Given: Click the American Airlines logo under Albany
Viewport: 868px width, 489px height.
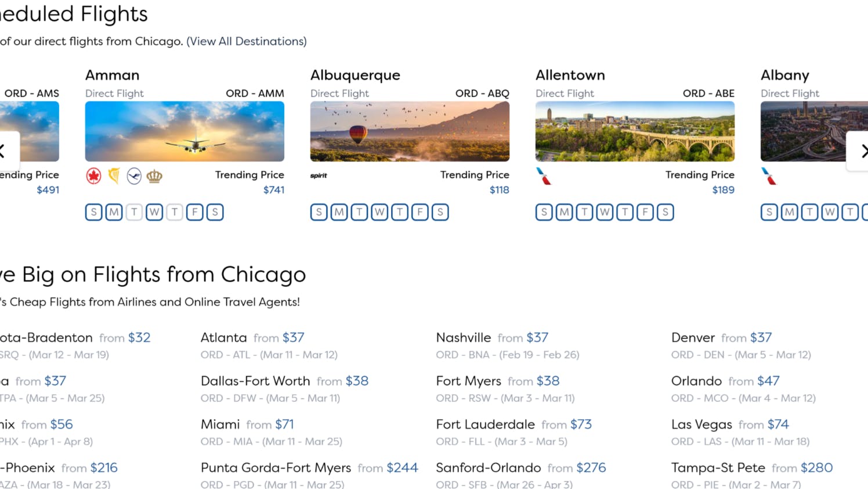Looking at the screenshot, I should [769, 176].
